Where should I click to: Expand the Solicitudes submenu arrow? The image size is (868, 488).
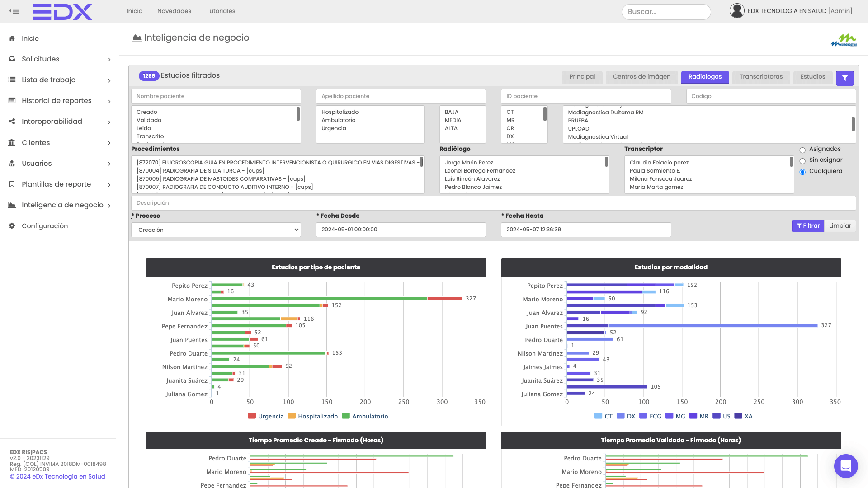point(109,60)
